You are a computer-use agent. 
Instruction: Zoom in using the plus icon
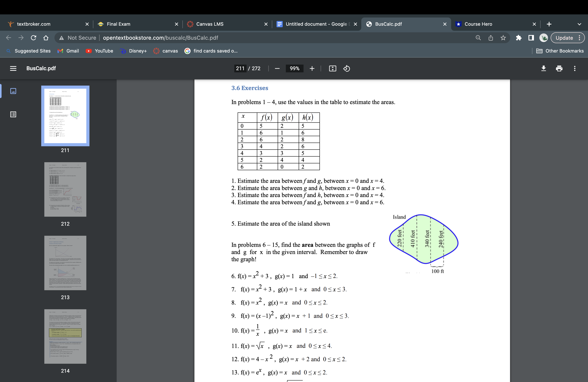pos(312,68)
